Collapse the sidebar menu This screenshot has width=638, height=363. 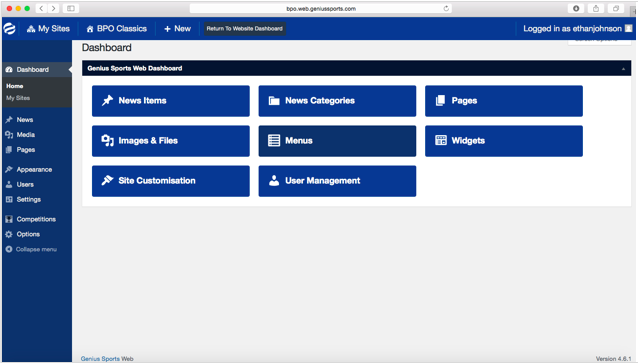(32, 249)
